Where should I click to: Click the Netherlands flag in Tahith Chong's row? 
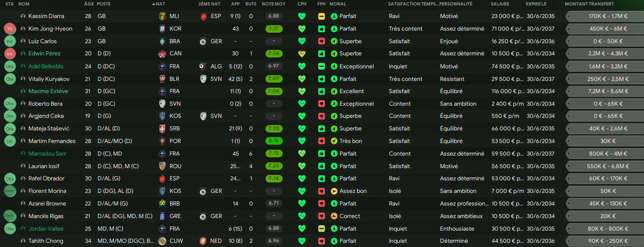click(x=204, y=241)
